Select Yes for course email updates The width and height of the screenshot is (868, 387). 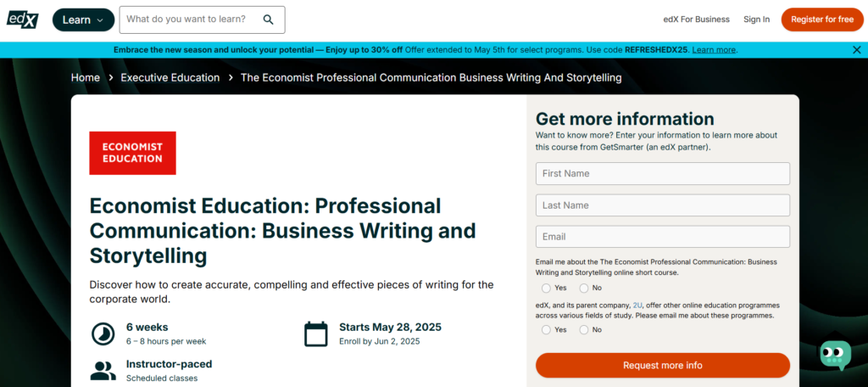click(547, 289)
